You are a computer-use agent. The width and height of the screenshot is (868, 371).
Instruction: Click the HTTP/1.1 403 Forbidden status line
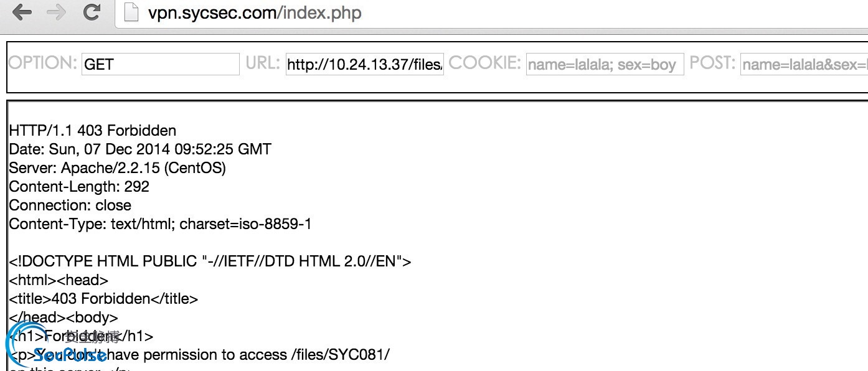[x=93, y=131]
